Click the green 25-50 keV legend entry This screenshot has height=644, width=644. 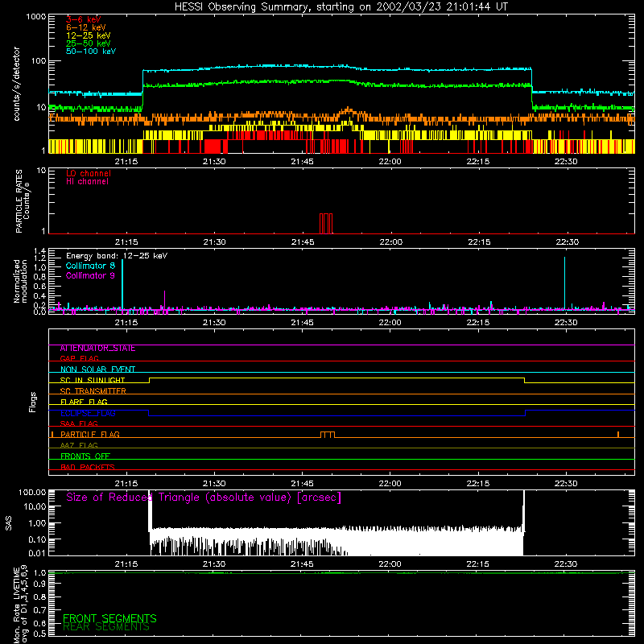[89, 43]
